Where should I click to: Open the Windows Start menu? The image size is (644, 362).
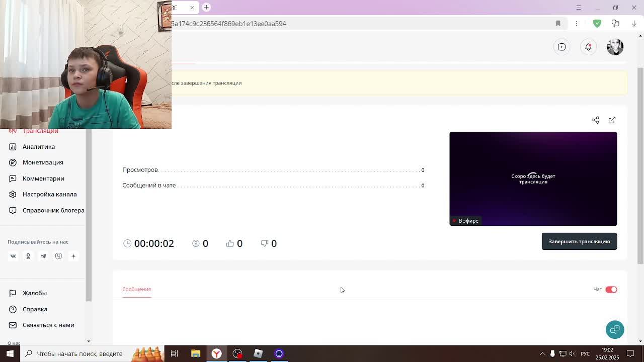pos(10,353)
